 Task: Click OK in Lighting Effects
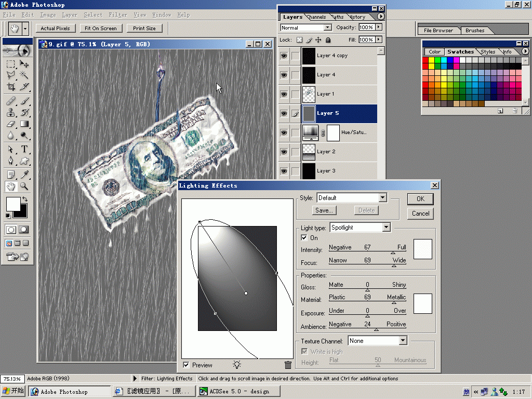420,199
